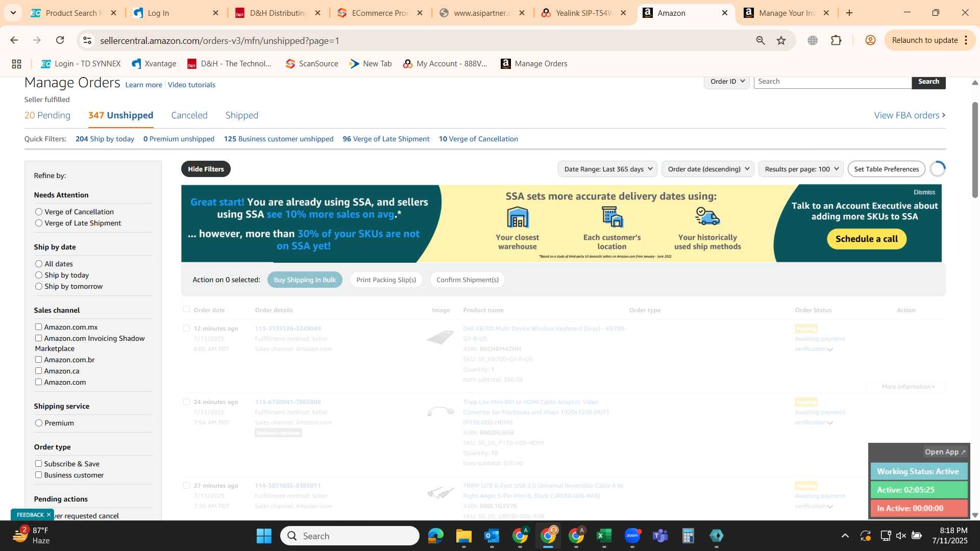Click Set Table Preferences button

click(x=886, y=169)
